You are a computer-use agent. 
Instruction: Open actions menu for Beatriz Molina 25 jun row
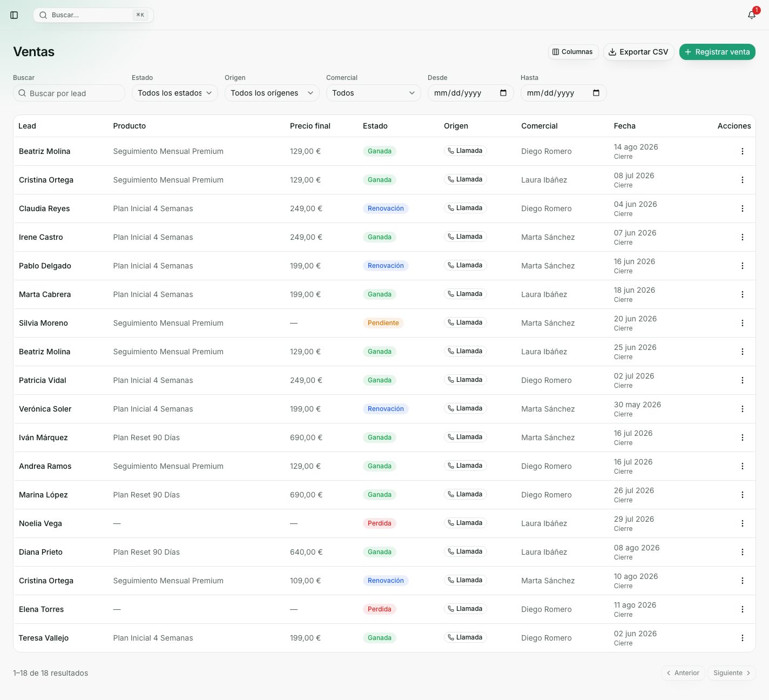pyautogui.click(x=743, y=352)
